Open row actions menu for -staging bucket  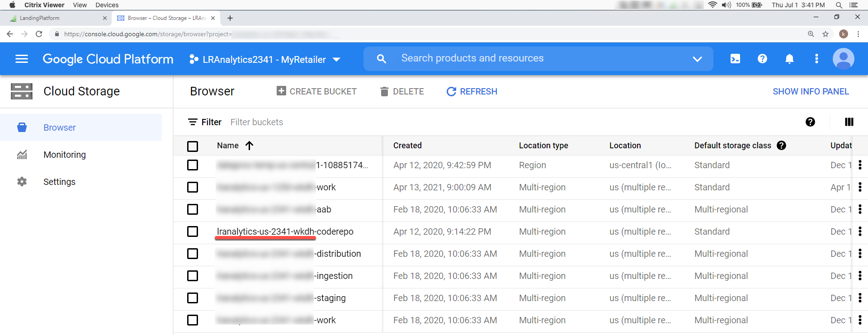point(860,298)
